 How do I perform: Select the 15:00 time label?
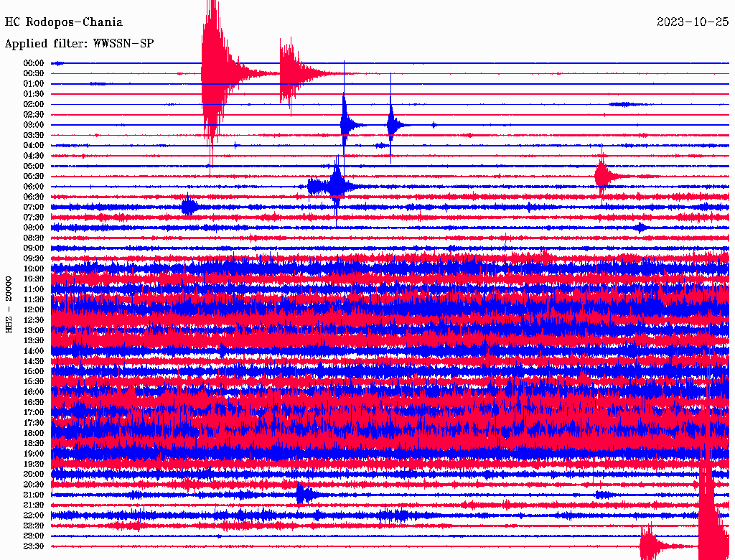[x=34, y=371]
